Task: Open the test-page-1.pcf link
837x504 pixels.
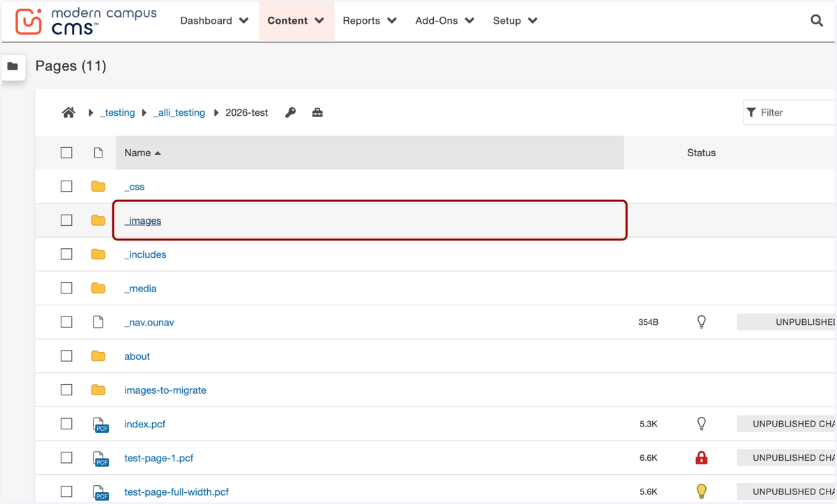Action: (x=159, y=458)
